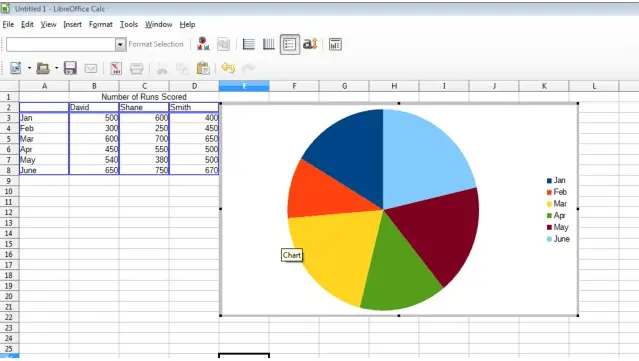Viewport: 639px width, 361px height.
Task: Toggle the chart Legend On/Off button
Action: click(x=290, y=44)
